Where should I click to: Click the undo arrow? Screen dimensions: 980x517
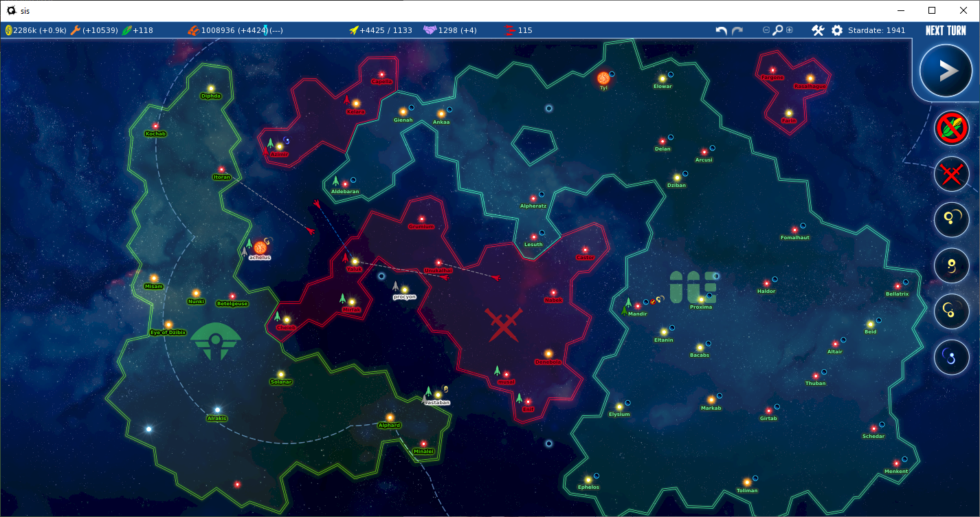point(721,30)
